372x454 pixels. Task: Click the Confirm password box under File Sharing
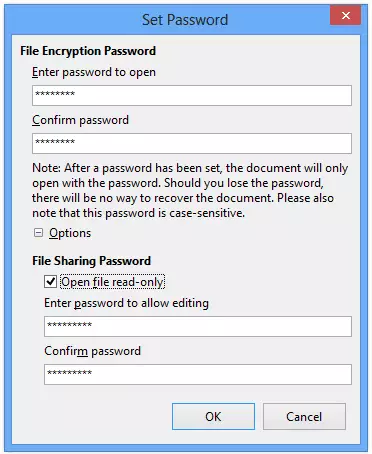point(198,374)
